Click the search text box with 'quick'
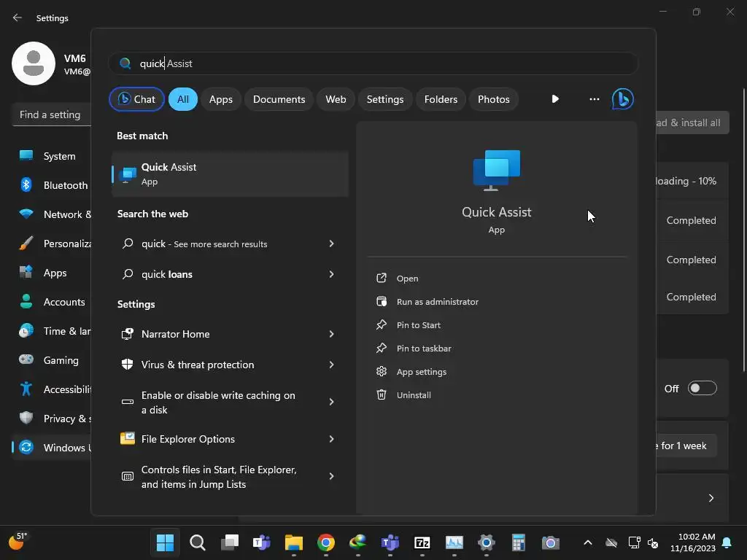 click(x=373, y=63)
